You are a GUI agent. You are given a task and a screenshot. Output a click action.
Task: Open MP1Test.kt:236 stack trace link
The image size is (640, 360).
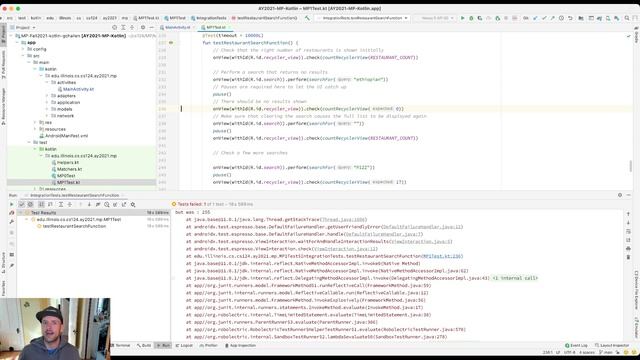[x=442, y=256]
